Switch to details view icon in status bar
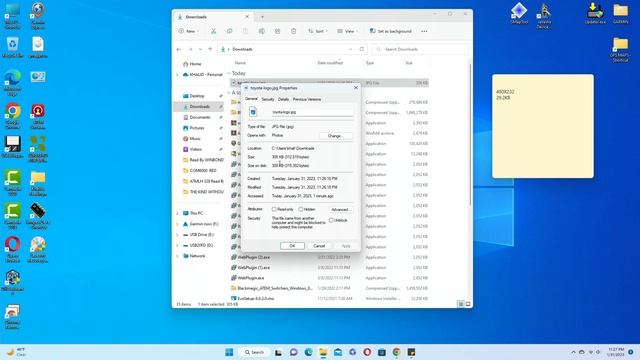The height and width of the screenshot is (360, 640). tap(460, 304)
